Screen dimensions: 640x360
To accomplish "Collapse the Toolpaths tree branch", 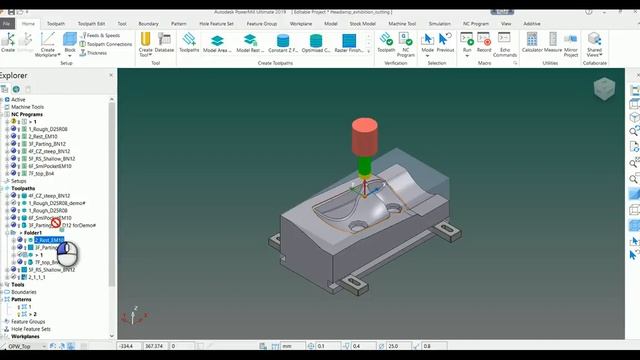I will 2,188.
